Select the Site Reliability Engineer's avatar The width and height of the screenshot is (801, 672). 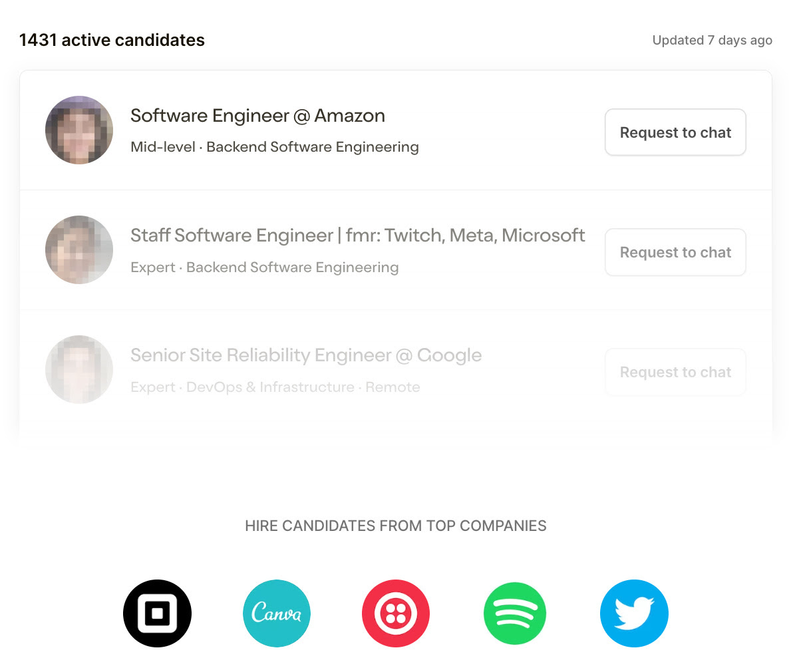pos(79,369)
